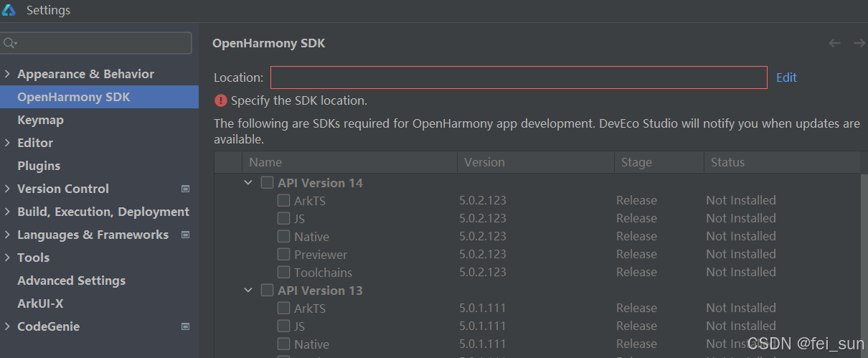Click the red error icon beside Specify SDK location
This screenshot has width=868, height=358.
tap(221, 100)
